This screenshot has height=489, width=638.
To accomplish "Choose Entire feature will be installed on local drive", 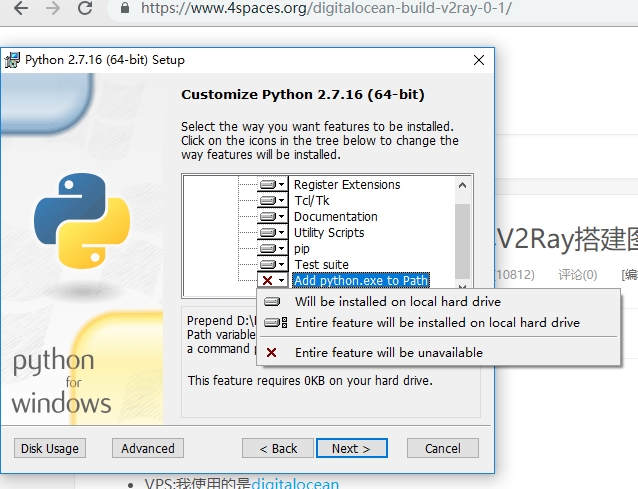I will 439,323.
